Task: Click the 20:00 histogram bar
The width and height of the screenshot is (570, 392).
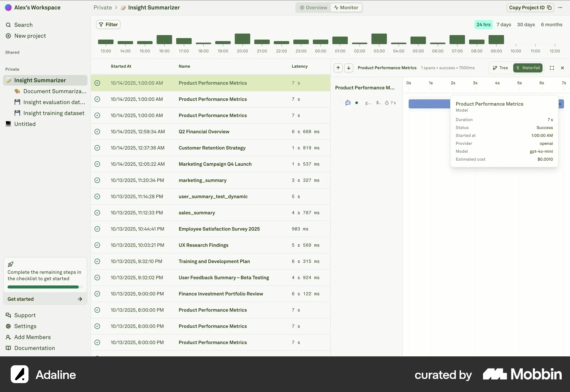Action: click(x=242, y=39)
